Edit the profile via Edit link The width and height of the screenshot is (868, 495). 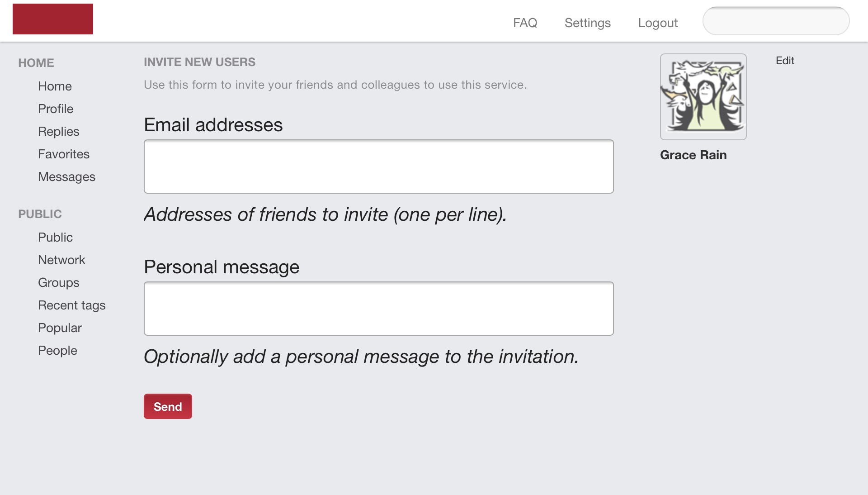(x=785, y=61)
